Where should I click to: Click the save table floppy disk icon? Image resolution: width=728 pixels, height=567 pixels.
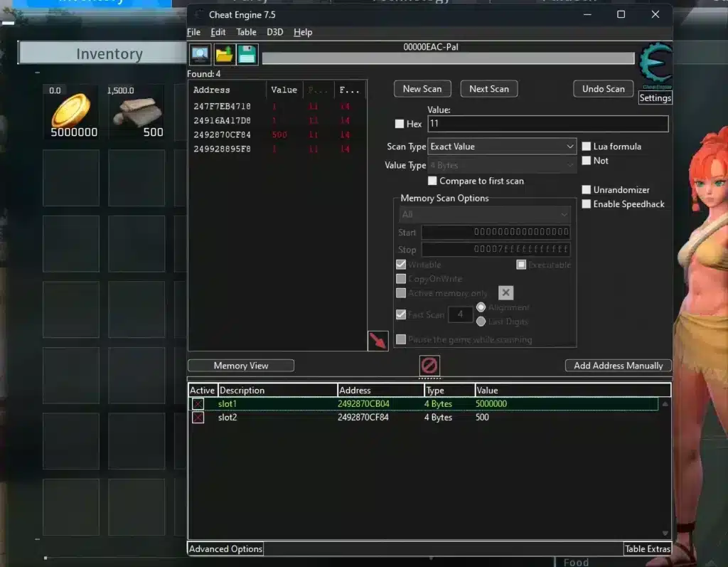(247, 54)
